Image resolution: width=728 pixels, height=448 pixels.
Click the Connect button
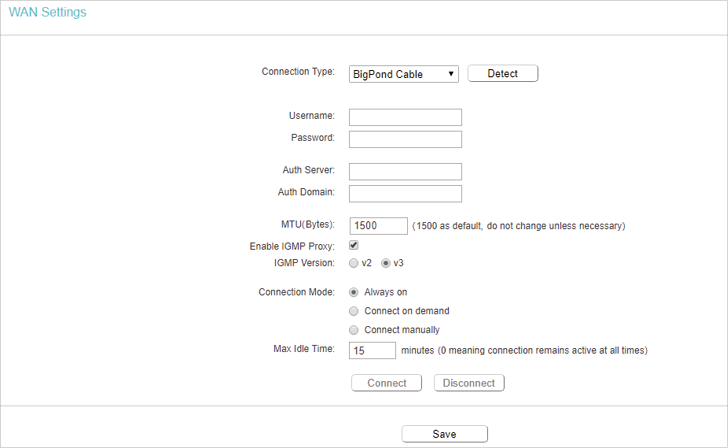point(387,383)
